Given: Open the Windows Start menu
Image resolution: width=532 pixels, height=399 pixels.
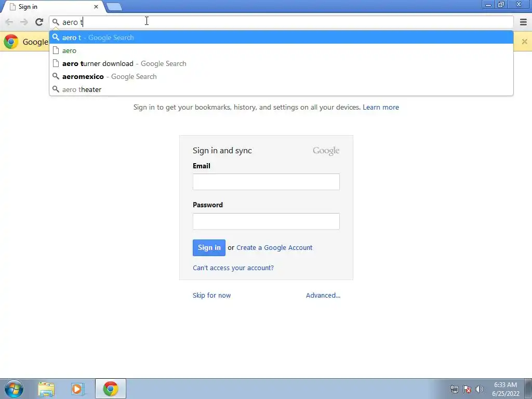Looking at the screenshot, I should tap(14, 389).
